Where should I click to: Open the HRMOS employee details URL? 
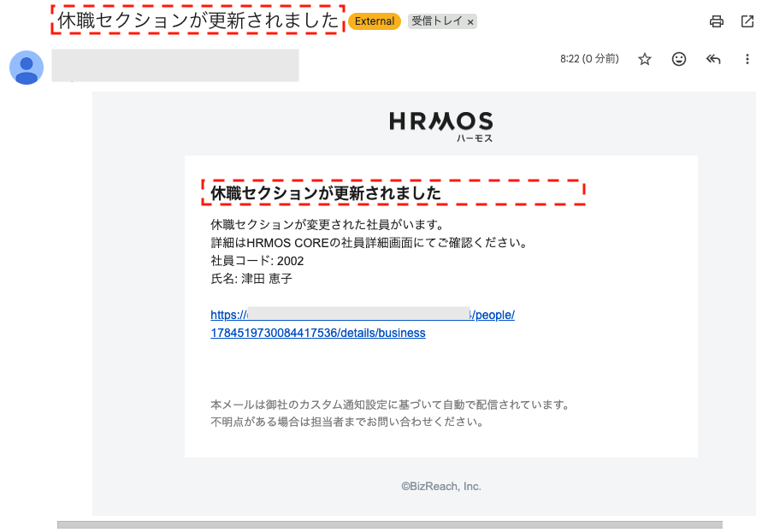pyautogui.click(x=363, y=315)
